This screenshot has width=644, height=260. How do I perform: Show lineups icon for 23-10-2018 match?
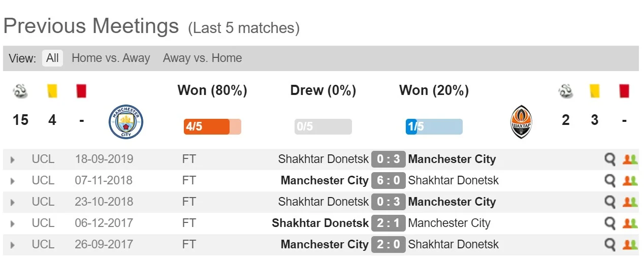click(630, 202)
